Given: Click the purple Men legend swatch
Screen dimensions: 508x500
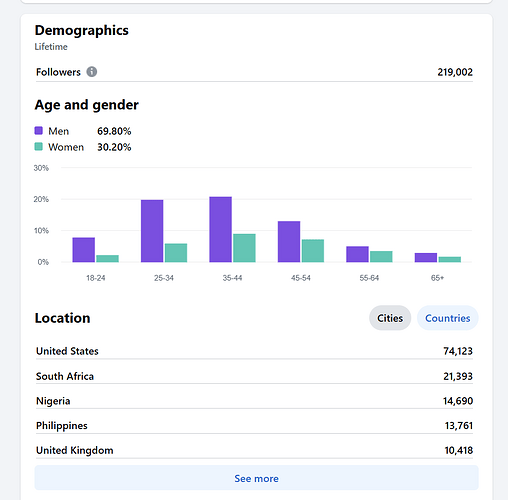Looking at the screenshot, I should (39, 130).
